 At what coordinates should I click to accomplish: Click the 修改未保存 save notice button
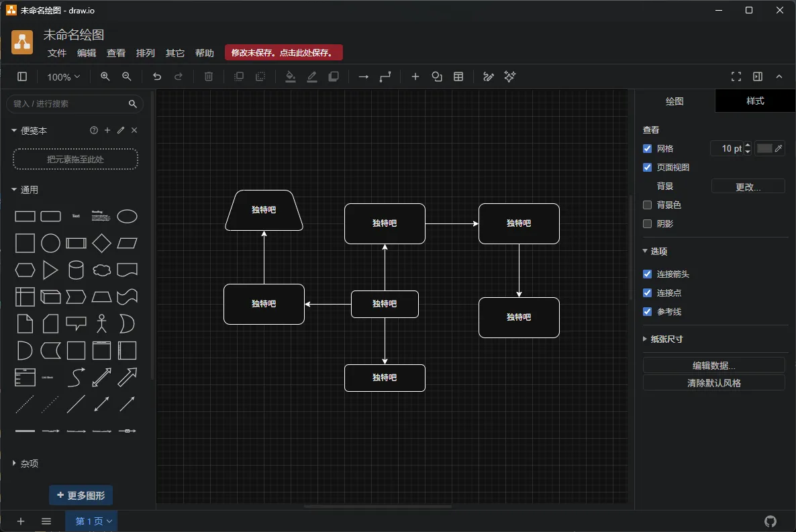pos(283,53)
